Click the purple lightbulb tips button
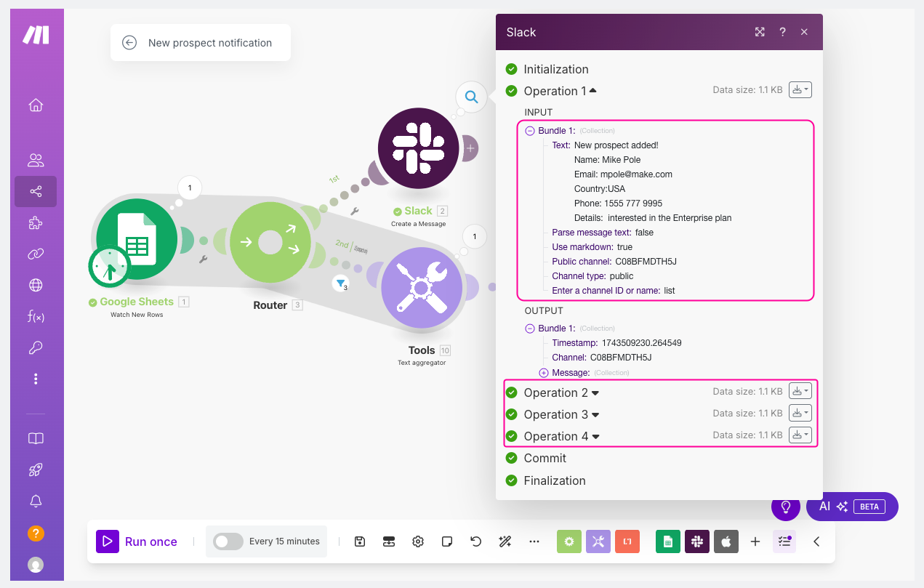 click(786, 507)
